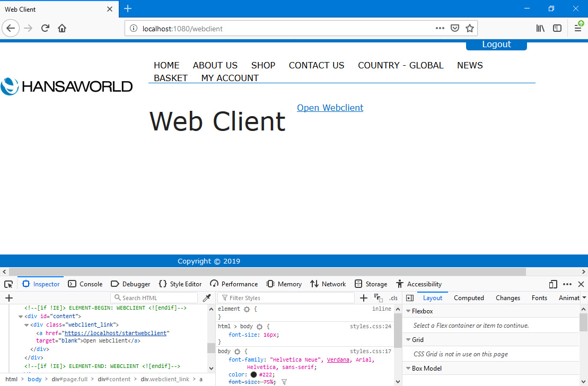This screenshot has width=588, height=386.
Task: Toggle highlighter icon for body selector
Action: (x=238, y=352)
